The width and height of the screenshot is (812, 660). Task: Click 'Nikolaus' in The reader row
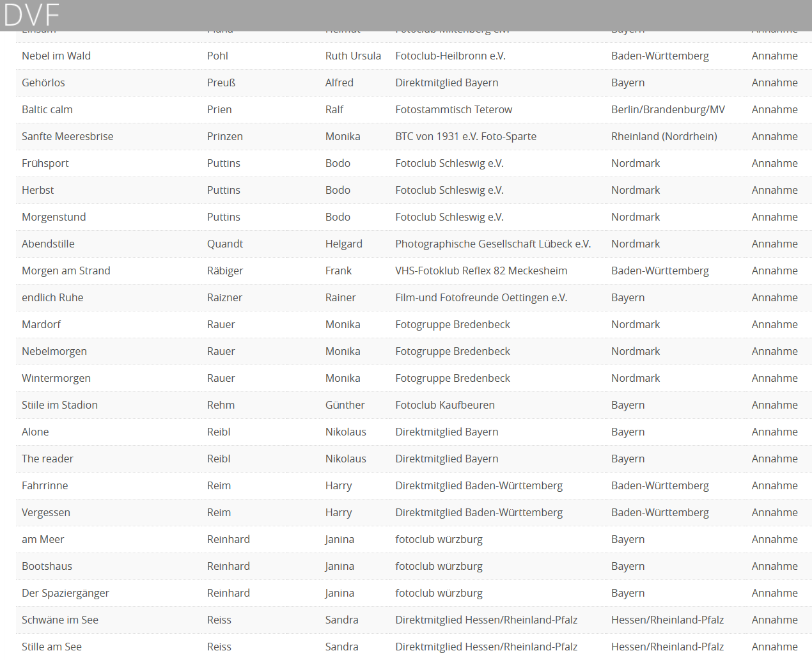click(x=346, y=459)
